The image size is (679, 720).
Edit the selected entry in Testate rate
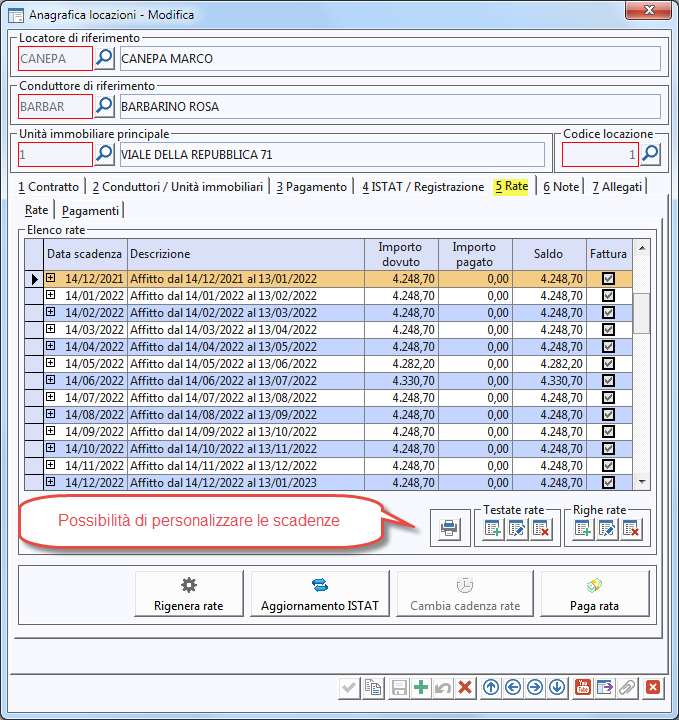point(516,530)
